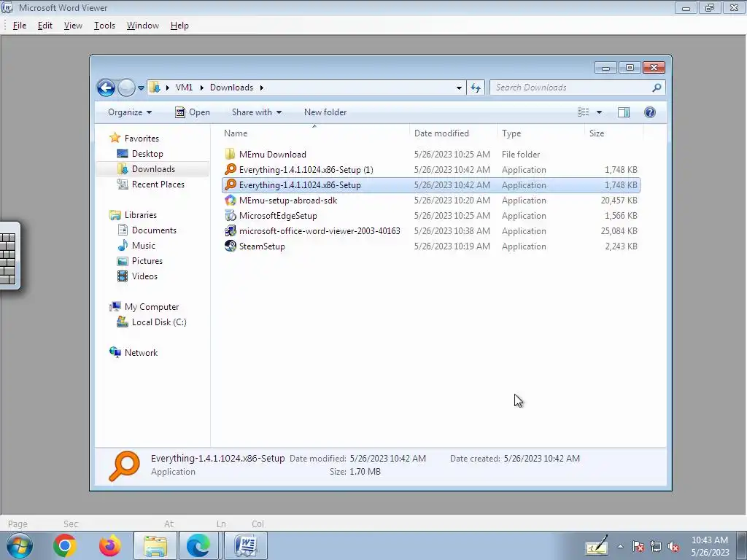This screenshot has height=560, width=747.
Task: Open the recent locations dropdown arrow
Action: point(141,88)
